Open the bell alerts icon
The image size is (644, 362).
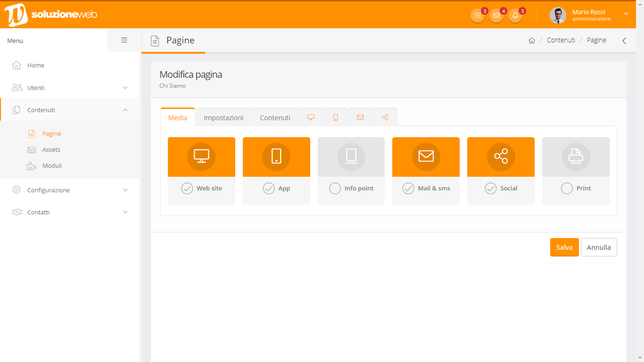click(515, 16)
